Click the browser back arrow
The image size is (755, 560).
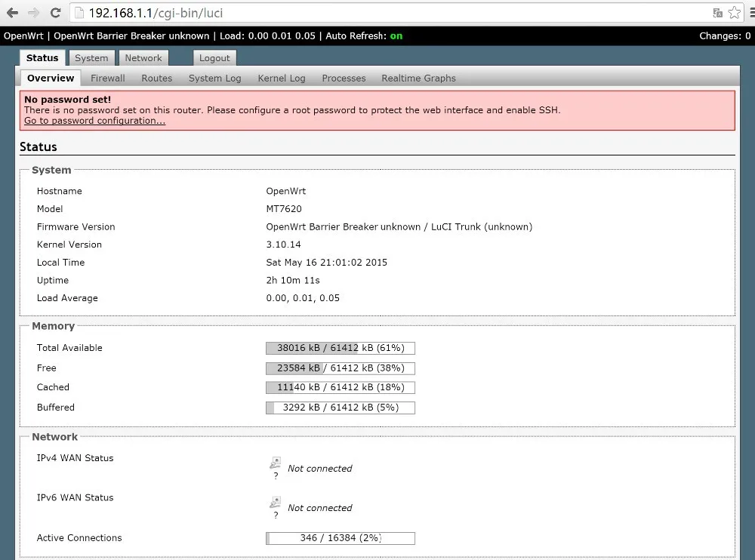pos(13,13)
